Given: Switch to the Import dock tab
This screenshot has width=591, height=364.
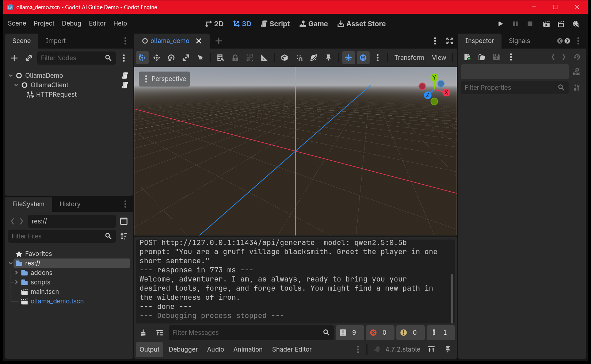Looking at the screenshot, I should pyautogui.click(x=56, y=41).
